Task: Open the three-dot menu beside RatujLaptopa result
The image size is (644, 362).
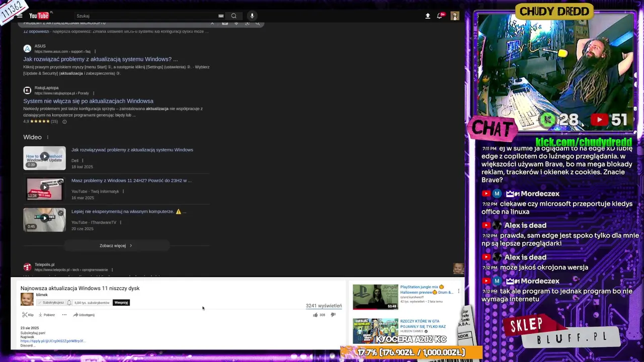Action: click(94, 93)
